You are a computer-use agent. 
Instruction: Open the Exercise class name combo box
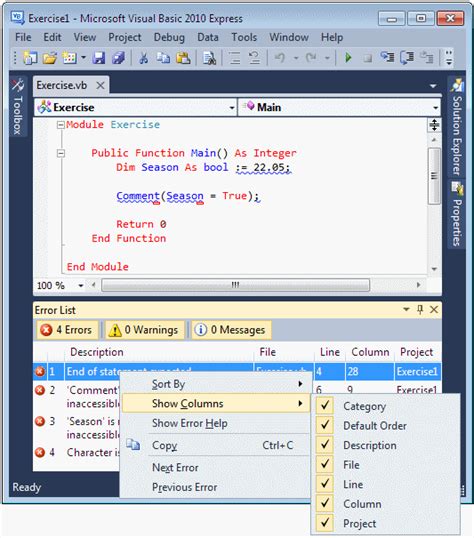(x=135, y=107)
